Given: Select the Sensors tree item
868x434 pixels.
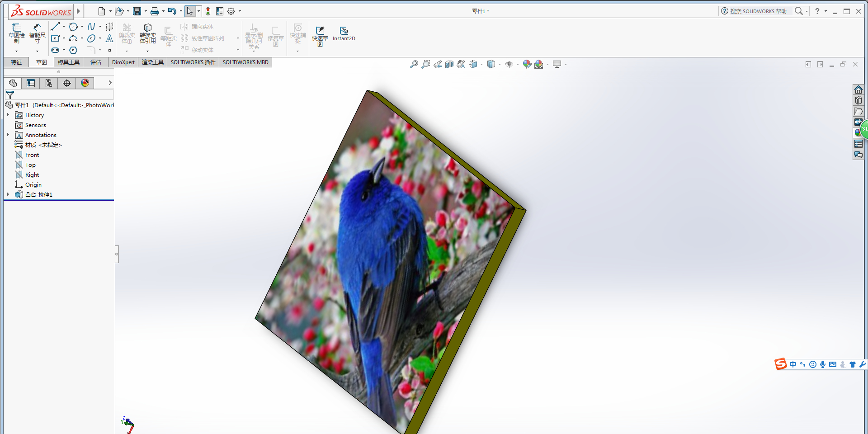Looking at the screenshot, I should pyautogui.click(x=36, y=125).
